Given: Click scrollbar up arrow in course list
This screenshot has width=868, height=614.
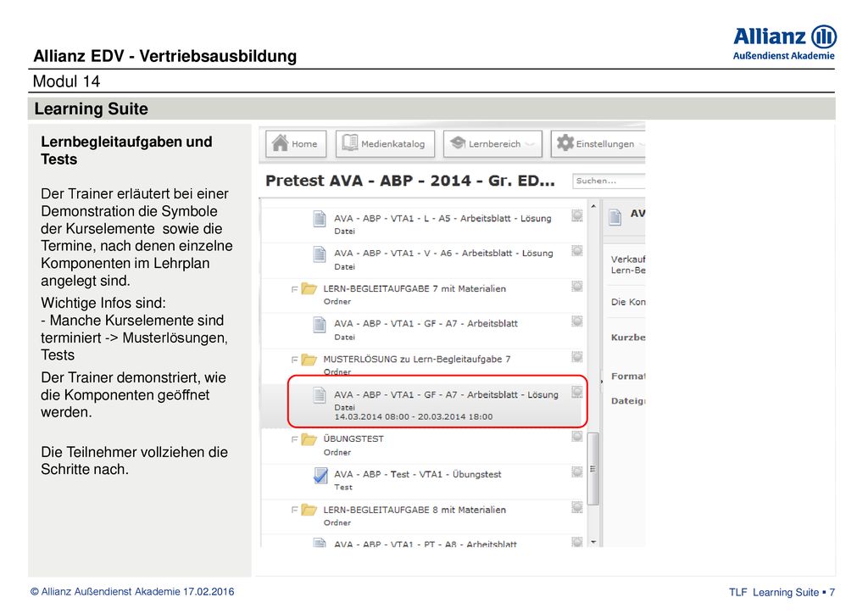Looking at the screenshot, I should [x=593, y=206].
